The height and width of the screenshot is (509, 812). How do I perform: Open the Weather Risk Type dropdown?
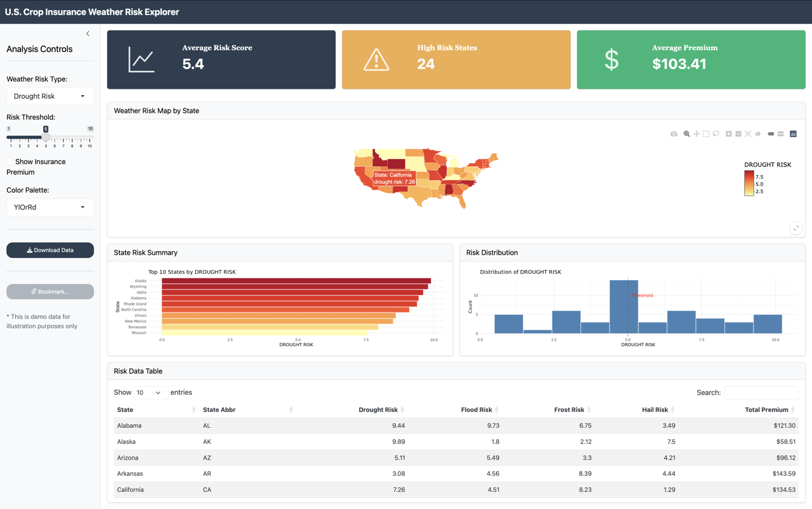tap(49, 96)
